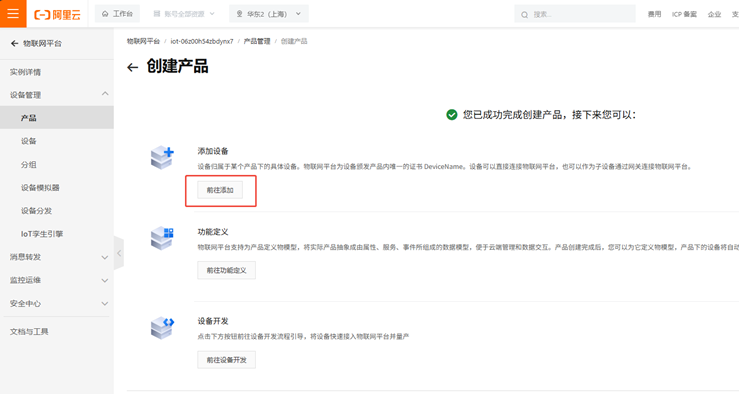Click the Aliyun logo
The width and height of the screenshot is (739, 394).
click(x=57, y=15)
